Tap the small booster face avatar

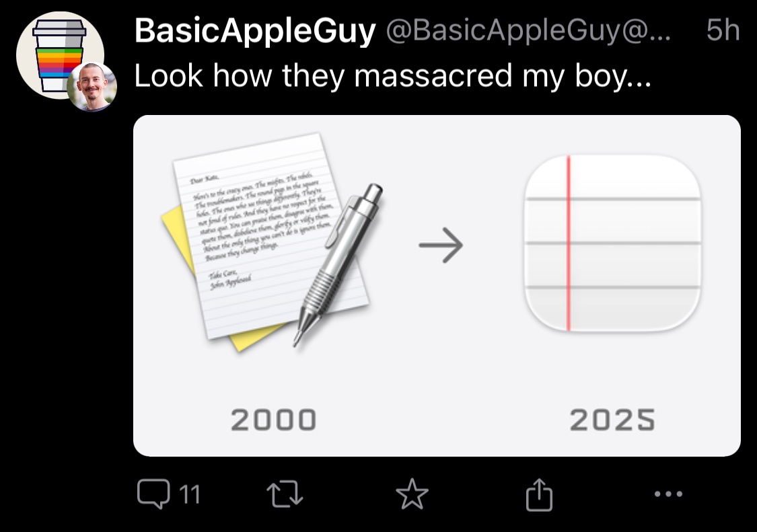pos(92,86)
